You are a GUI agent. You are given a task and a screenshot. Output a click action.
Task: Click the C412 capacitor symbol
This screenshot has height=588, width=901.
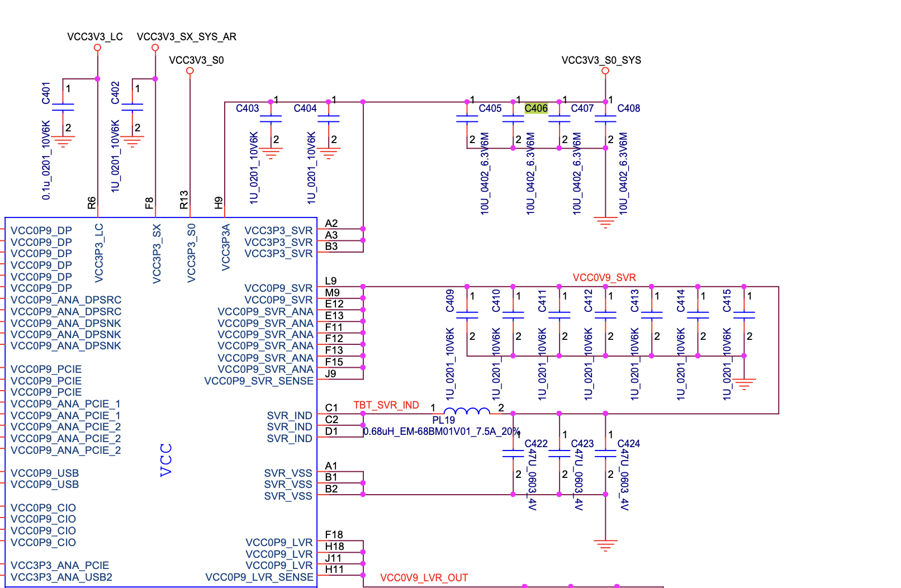click(x=605, y=315)
